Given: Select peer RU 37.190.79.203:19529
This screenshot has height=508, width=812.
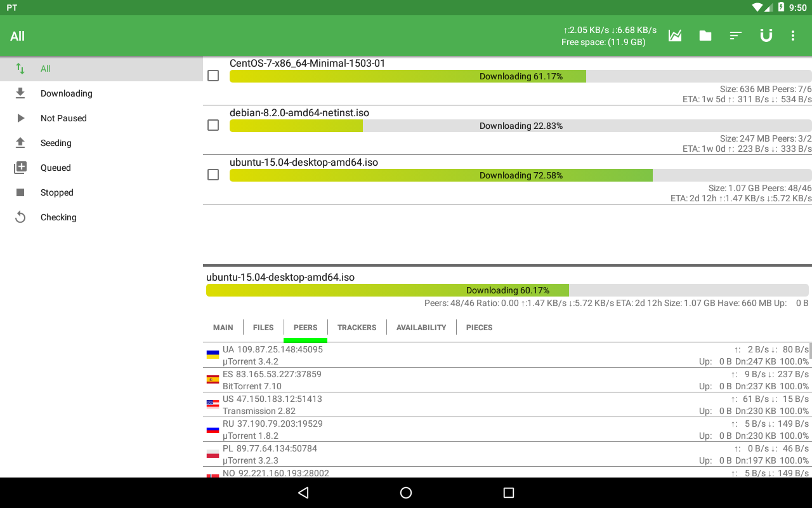Looking at the screenshot, I should click(x=273, y=424).
